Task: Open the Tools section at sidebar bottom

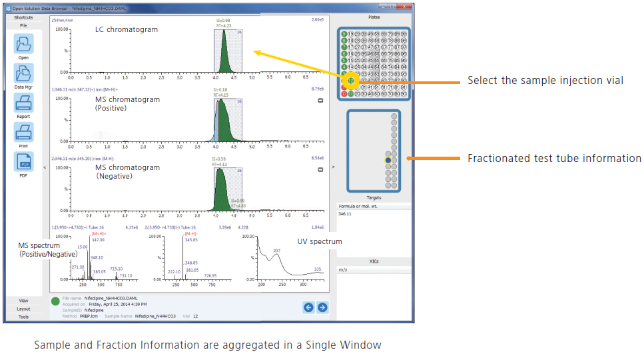Action: (23, 317)
